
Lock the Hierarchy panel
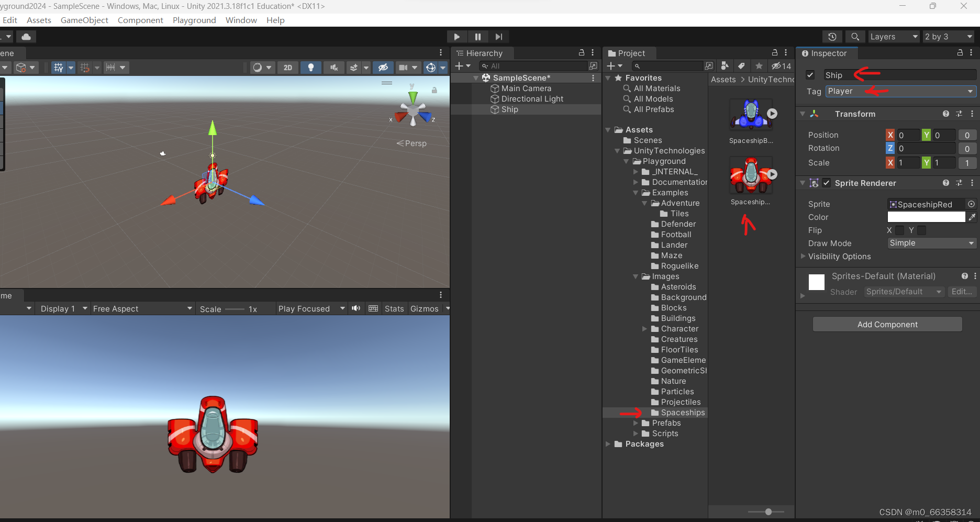coord(581,53)
